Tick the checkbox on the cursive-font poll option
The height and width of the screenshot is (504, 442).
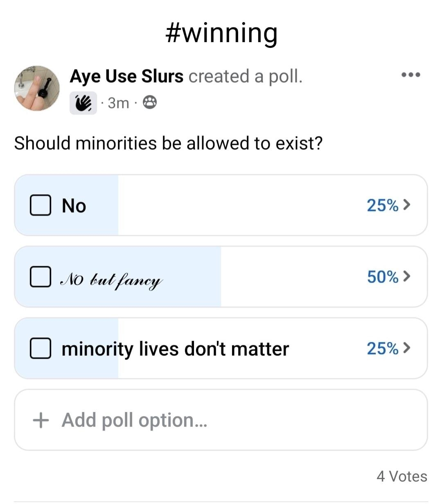pyautogui.click(x=40, y=277)
